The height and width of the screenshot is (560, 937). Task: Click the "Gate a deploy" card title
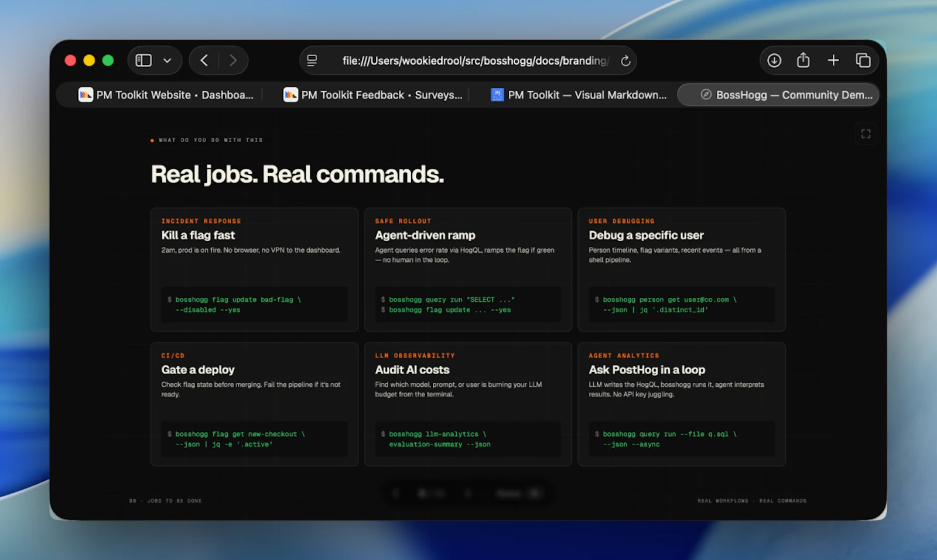(x=198, y=370)
